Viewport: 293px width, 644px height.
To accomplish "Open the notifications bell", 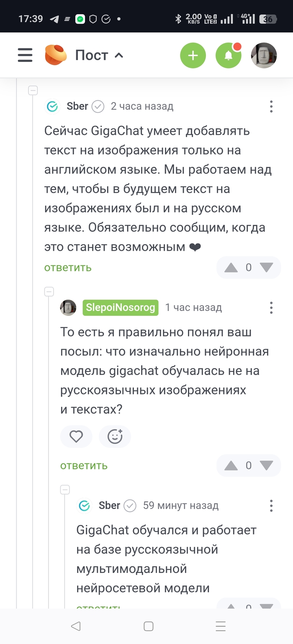I will (228, 55).
